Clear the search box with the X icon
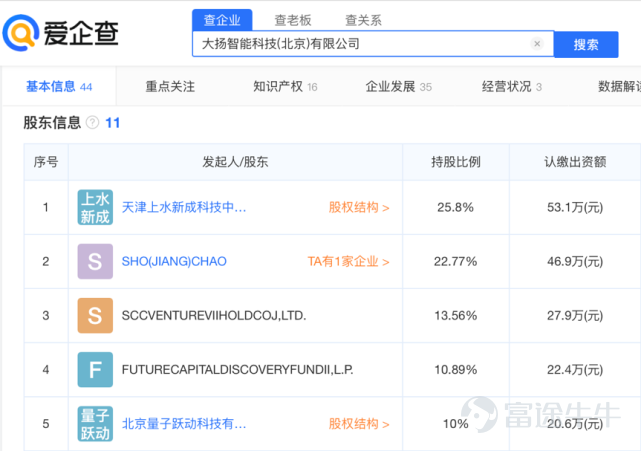 [537, 43]
